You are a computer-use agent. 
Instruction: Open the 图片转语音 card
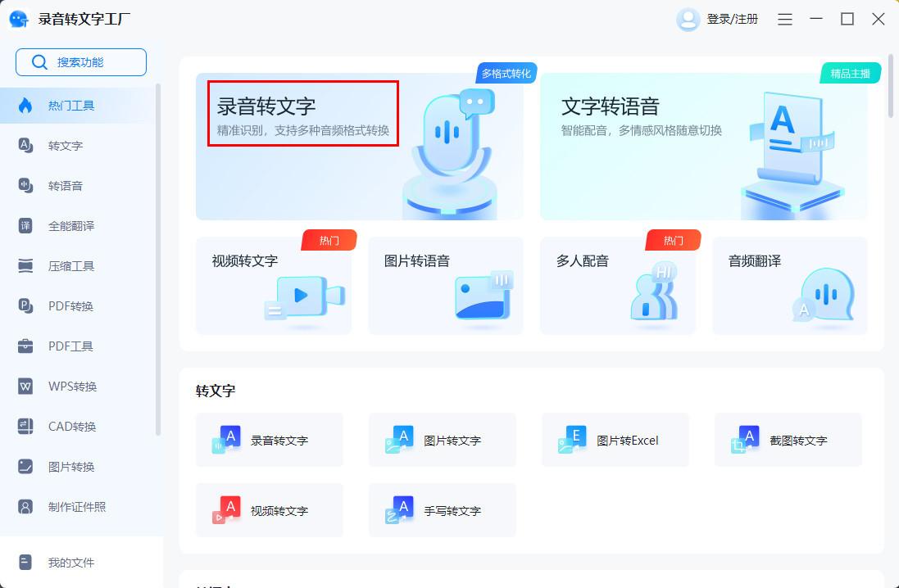pos(446,286)
